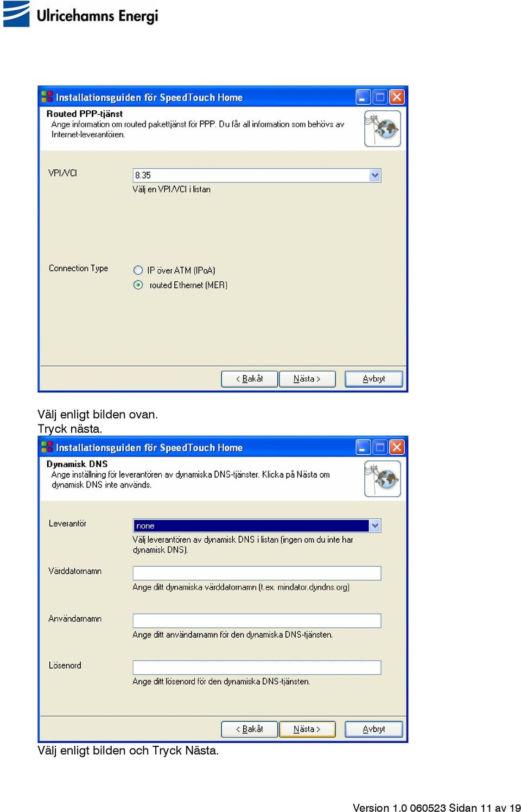Click Avbryt in the Routed PPP-tjänst dialog
The height and width of the screenshot is (812, 521).
pyautogui.click(x=374, y=379)
